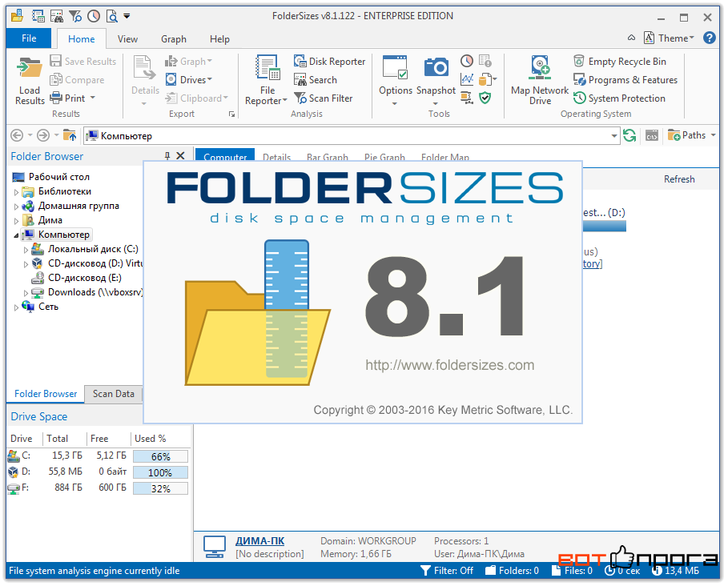Image resolution: width=728 pixels, height=586 pixels.
Task: Open the Drives export menu
Action: coord(188,80)
